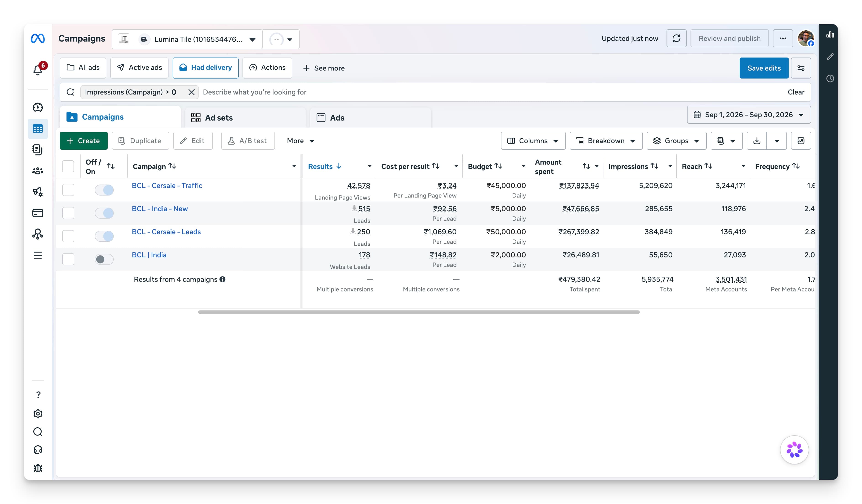862x504 pixels.
Task: Select the Active ads view
Action: (x=139, y=68)
